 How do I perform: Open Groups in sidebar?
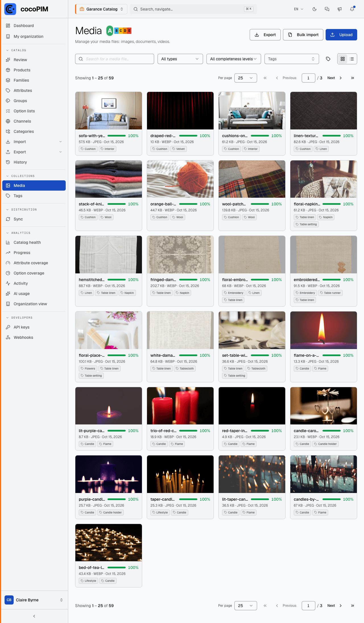point(34,101)
